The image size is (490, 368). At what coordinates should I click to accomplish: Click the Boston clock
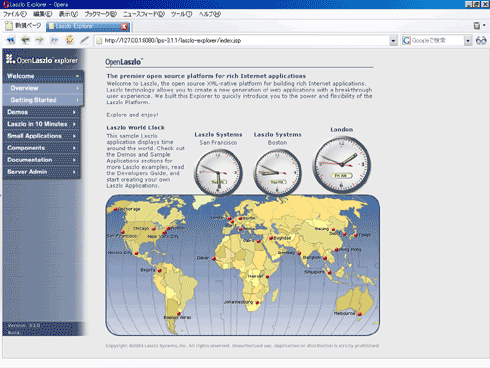(277, 172)
